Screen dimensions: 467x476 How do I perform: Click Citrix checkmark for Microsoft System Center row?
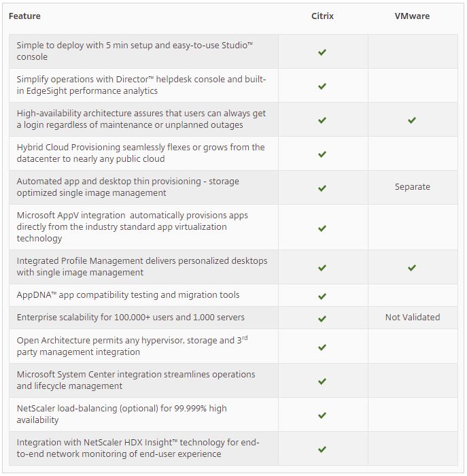[322, 381]
